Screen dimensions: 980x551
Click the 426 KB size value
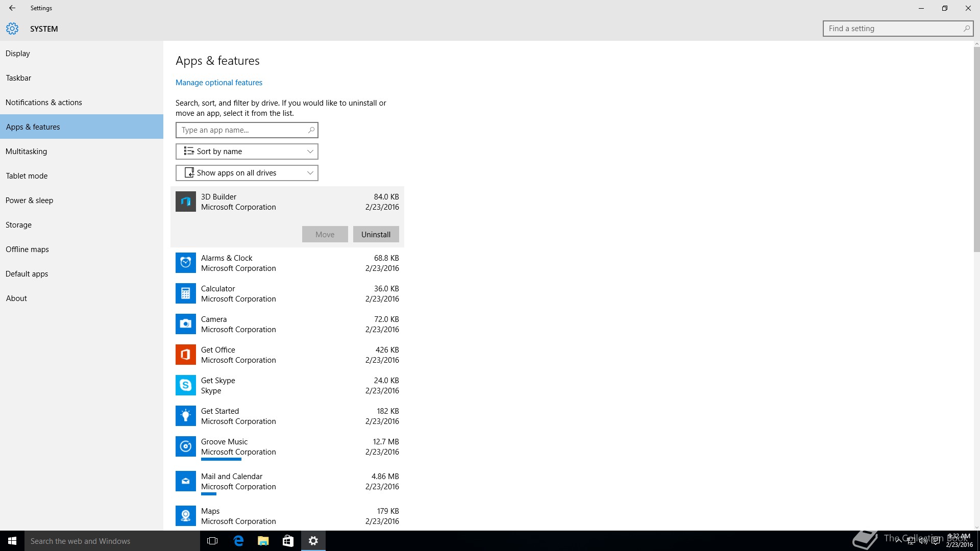(x=387, y=350)
